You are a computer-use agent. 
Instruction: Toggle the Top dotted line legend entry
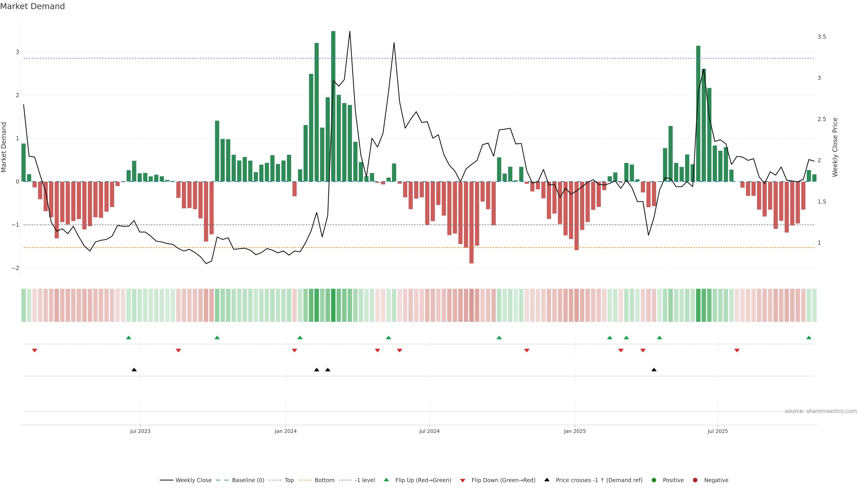[x=289, y=480]
